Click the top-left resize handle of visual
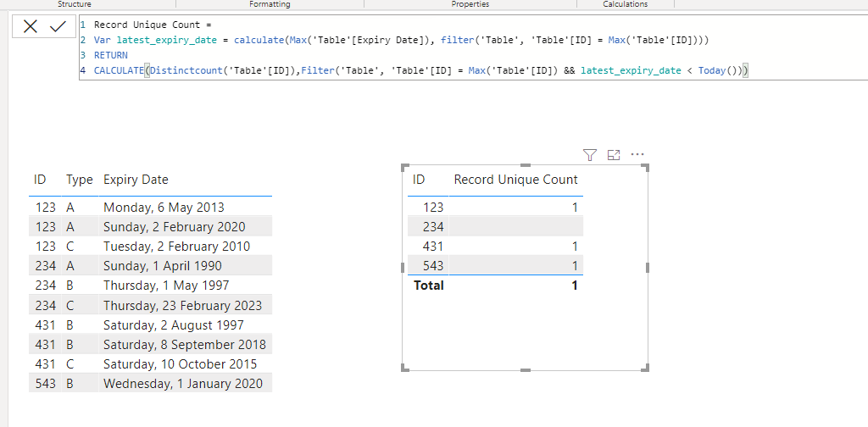 405,168
